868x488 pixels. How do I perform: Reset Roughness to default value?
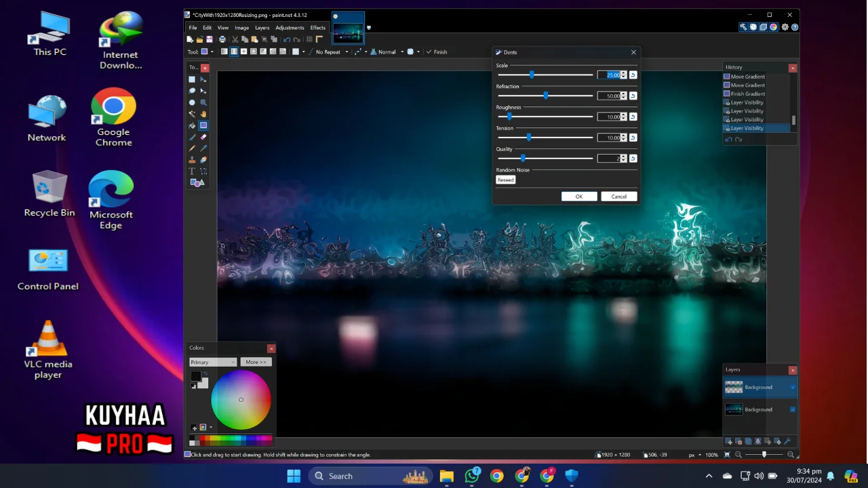point(633,117)
